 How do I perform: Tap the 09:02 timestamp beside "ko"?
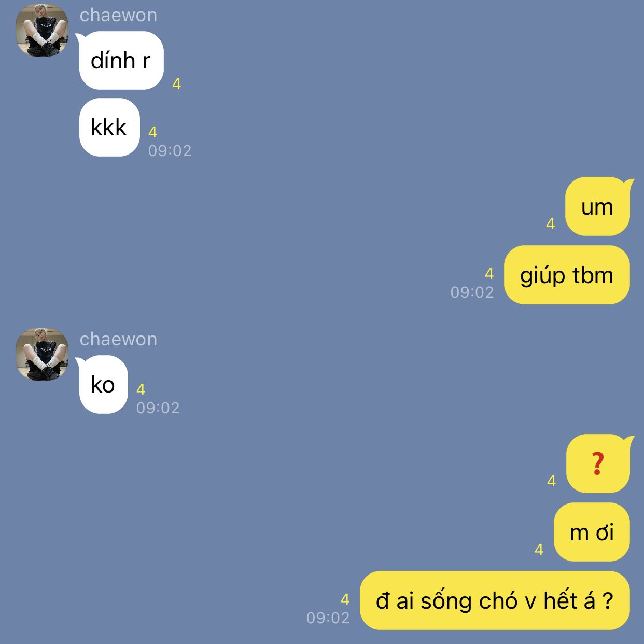coord(158,408)
